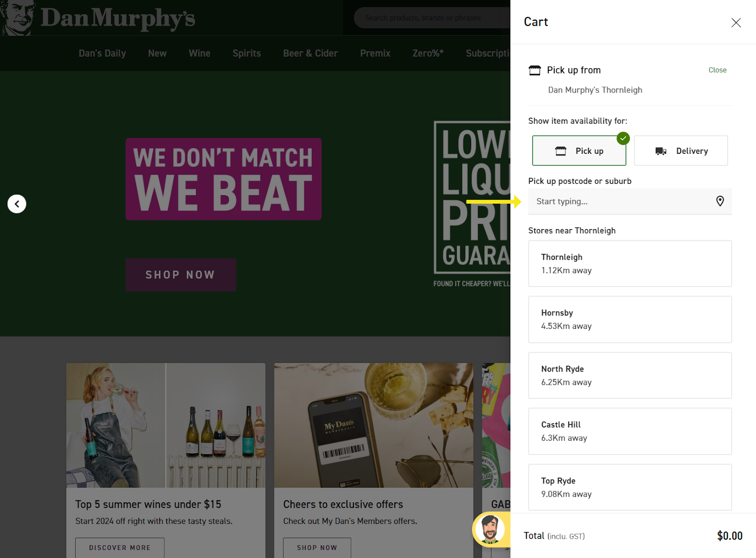Open the chat assistant avatar icon
The width and height of the screenshot is (756, 558).
tap(490, 529)
